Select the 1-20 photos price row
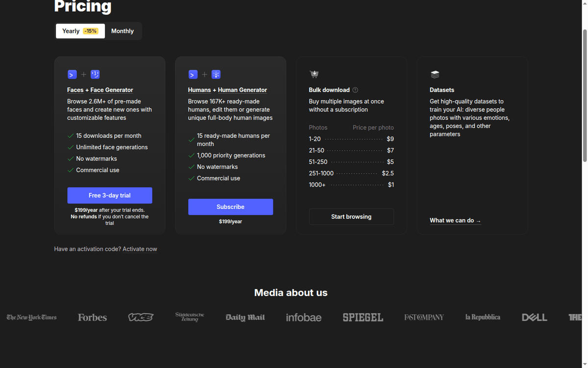588x368 pixels. pos(351,139)
